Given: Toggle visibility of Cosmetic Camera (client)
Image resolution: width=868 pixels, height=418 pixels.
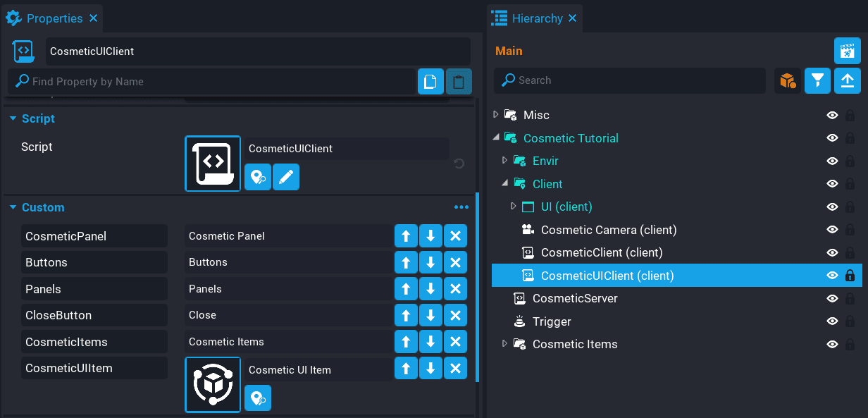Looking at the screenshot, I should click(x=832, y=230).
